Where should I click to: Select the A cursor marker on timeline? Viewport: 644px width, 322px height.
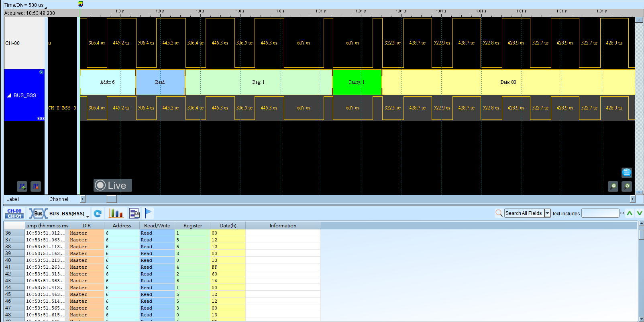[80, 4]
